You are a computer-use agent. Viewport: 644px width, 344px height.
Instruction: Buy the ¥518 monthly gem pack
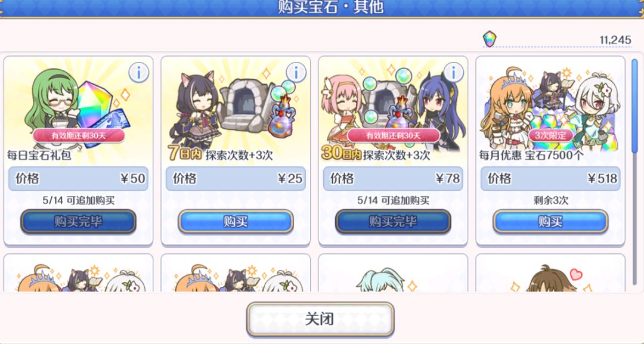pyautogui.click(x=550, y=222)
